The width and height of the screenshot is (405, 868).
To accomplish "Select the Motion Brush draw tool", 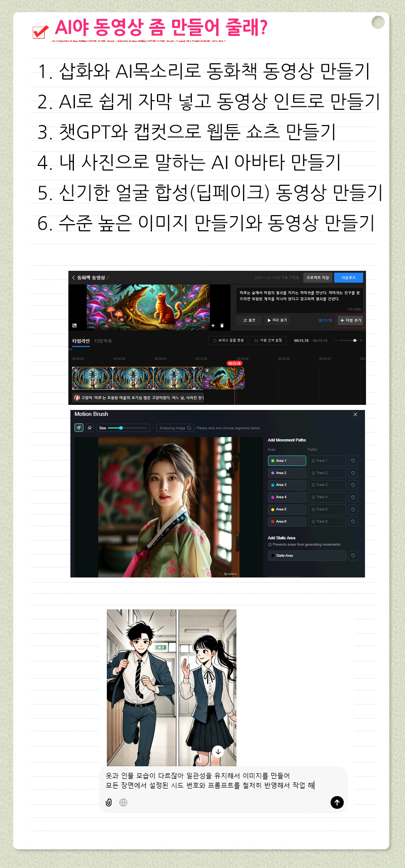I will pyautogui.click(x=79, y=428).
